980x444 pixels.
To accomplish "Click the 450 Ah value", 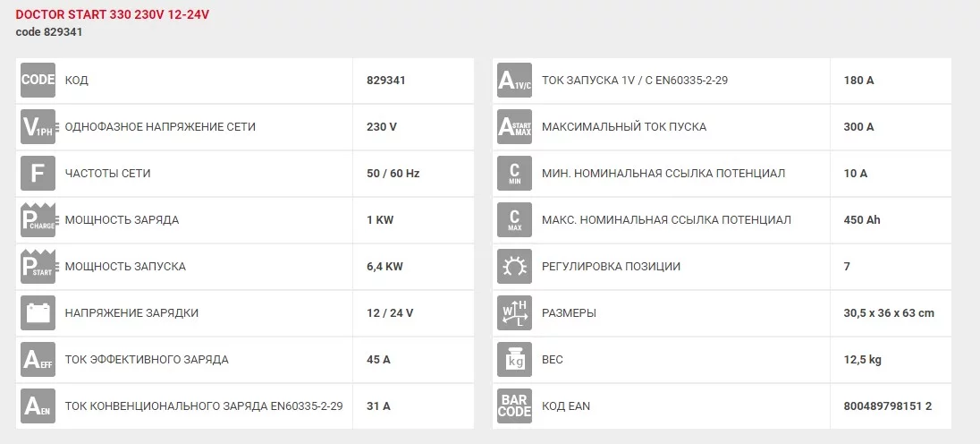I will 862,220.
